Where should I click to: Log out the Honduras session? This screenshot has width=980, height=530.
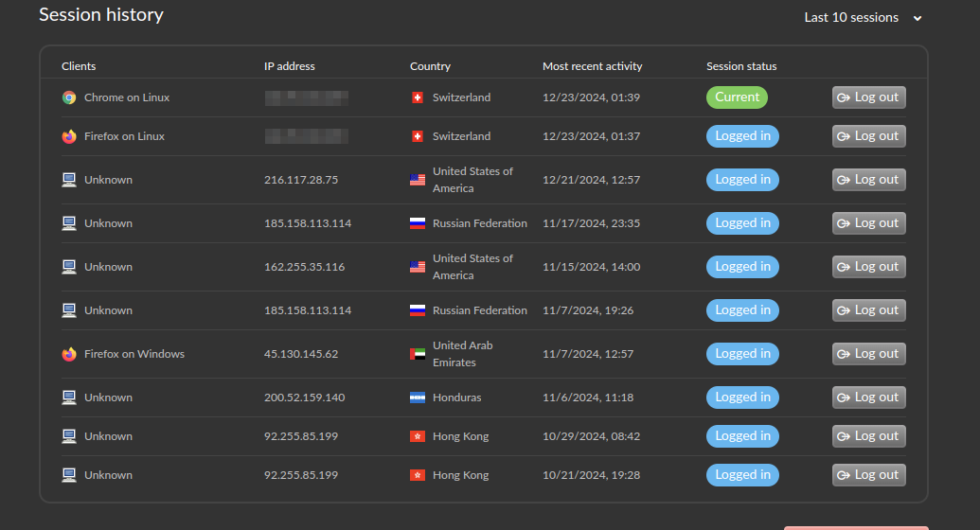pos(869,397)
